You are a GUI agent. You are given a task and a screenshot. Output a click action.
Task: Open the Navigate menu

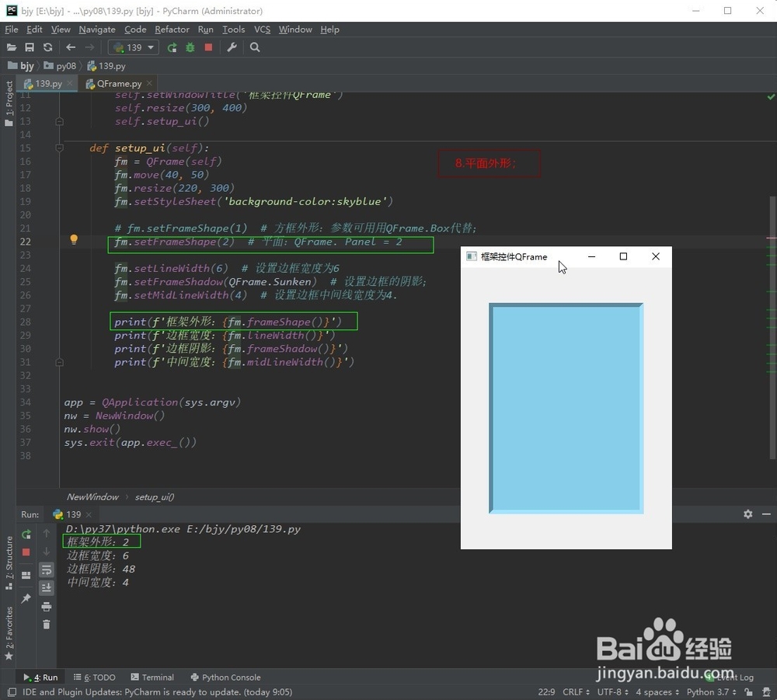click(97, 30)
